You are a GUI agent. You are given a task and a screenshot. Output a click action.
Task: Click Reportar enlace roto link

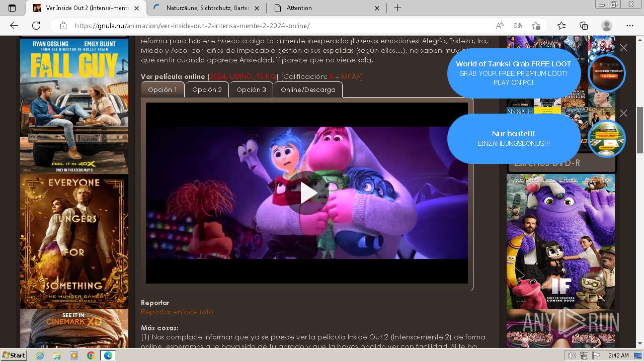(x=177, y=312)
